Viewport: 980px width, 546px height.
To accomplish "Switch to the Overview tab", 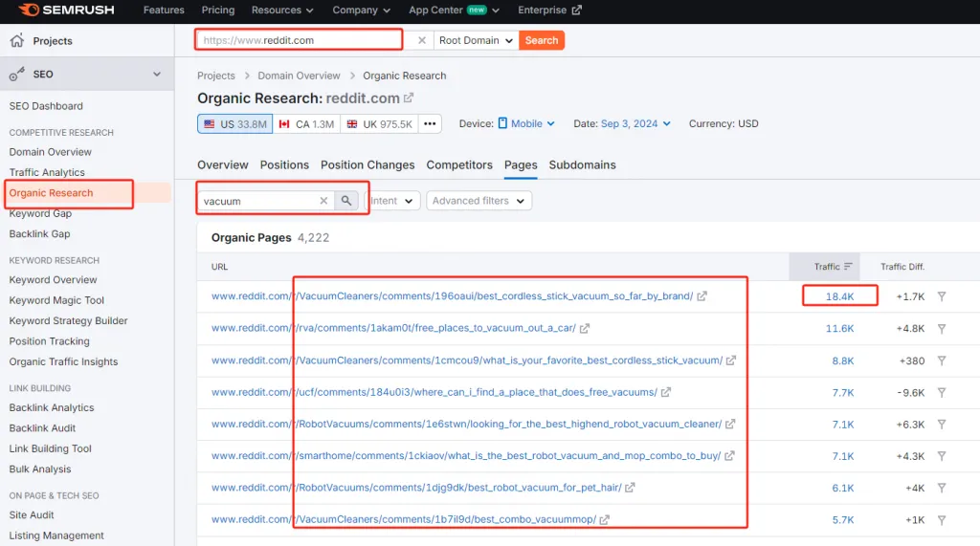I will 222,164.
